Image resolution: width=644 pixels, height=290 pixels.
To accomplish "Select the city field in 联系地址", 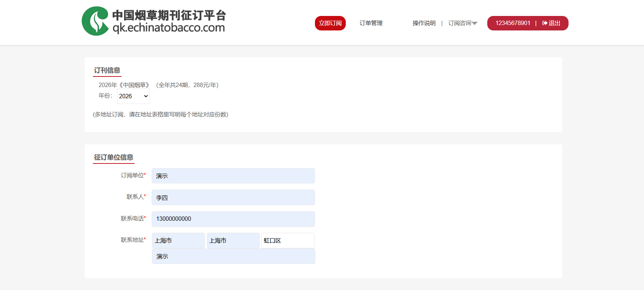I will [233, 241].
